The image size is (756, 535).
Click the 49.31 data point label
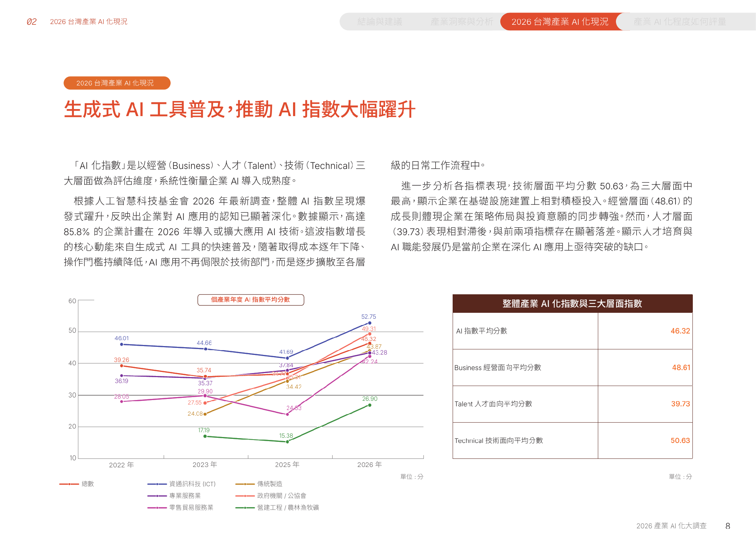[x=369, y=329]
